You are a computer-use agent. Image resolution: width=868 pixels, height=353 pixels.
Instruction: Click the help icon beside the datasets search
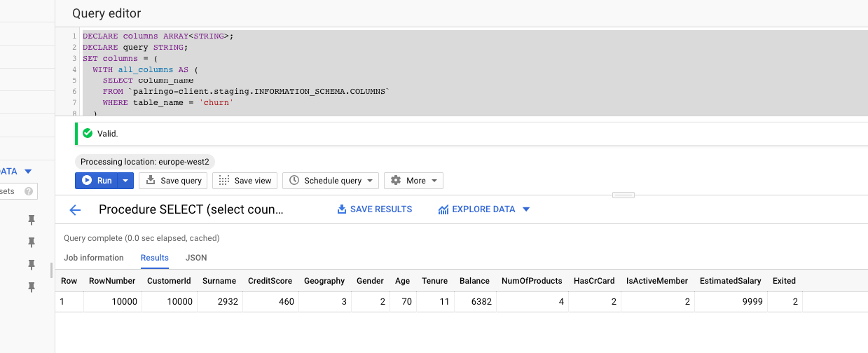(x=29, y=191)
